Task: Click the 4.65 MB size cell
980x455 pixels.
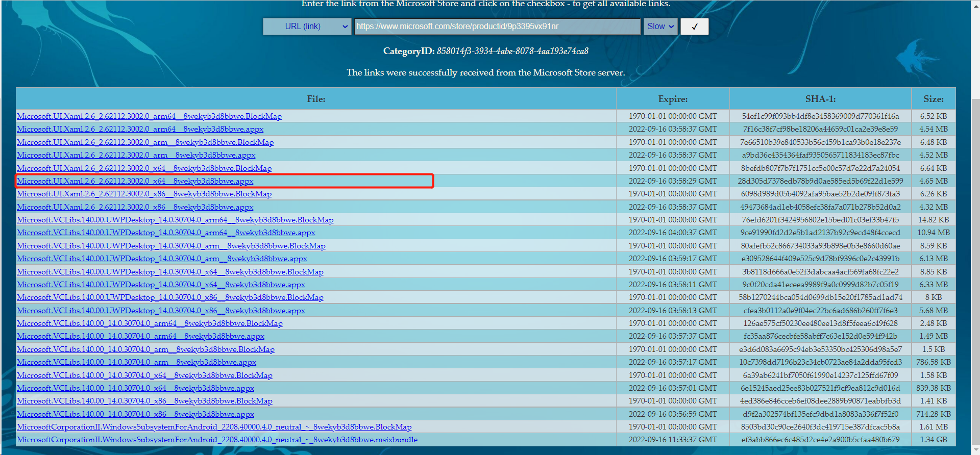Action: click(x=934, y=181)
